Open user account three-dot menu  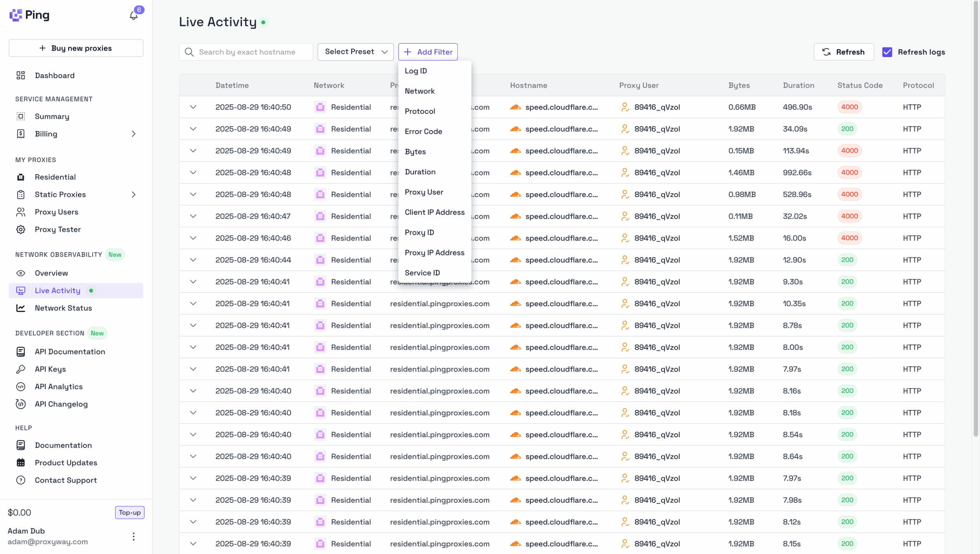tap(134, 536)
